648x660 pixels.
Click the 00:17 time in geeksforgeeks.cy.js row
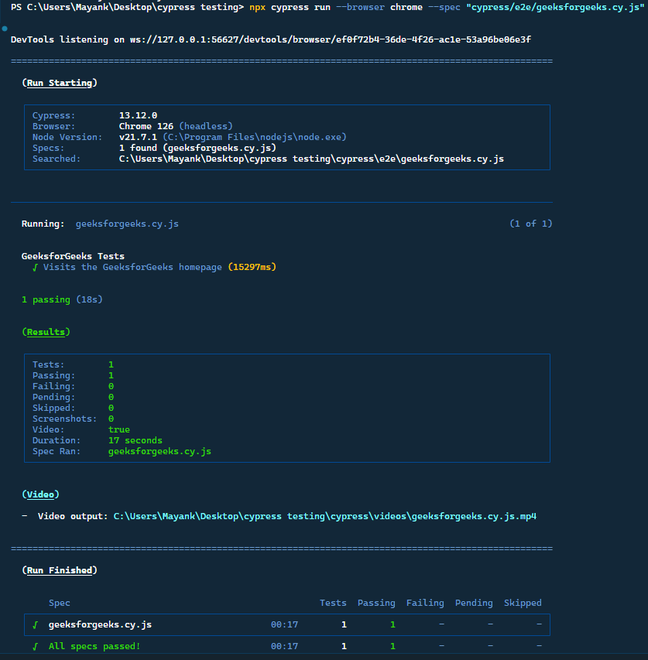pos(285,625)
